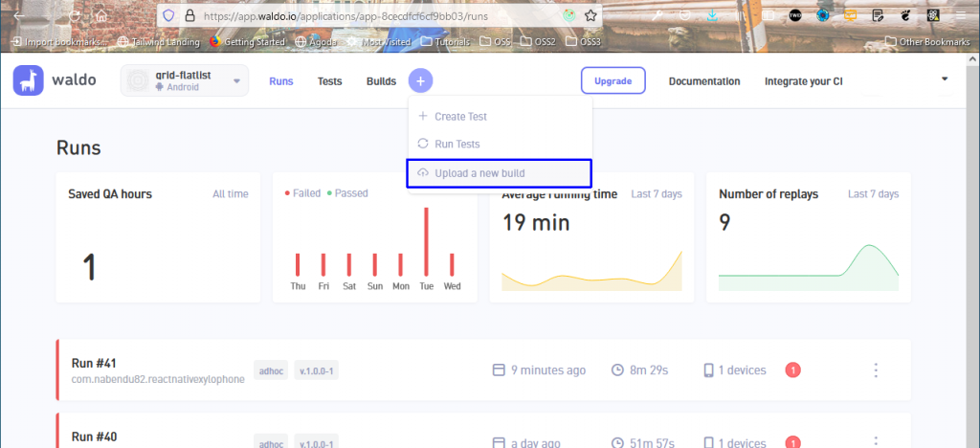Click the wrench icon in Firefox toolbar

click(x=657, y=16)
